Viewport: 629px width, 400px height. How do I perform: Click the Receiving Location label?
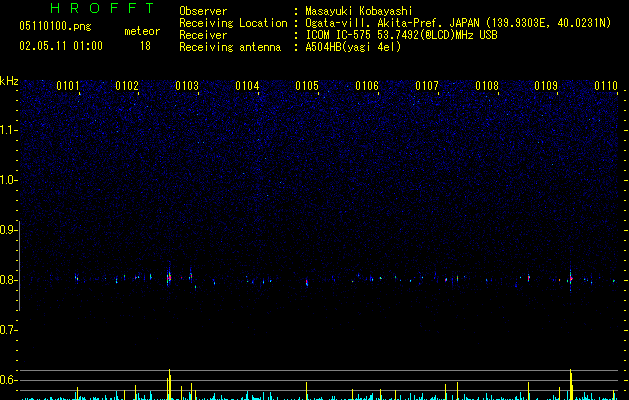pos(233,23)
